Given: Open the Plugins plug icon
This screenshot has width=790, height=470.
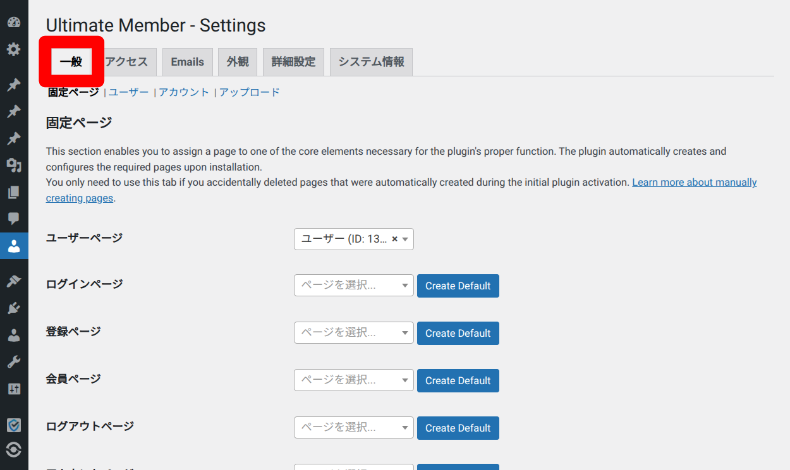Looking at the screenshot, I should [x=14, y=308].
